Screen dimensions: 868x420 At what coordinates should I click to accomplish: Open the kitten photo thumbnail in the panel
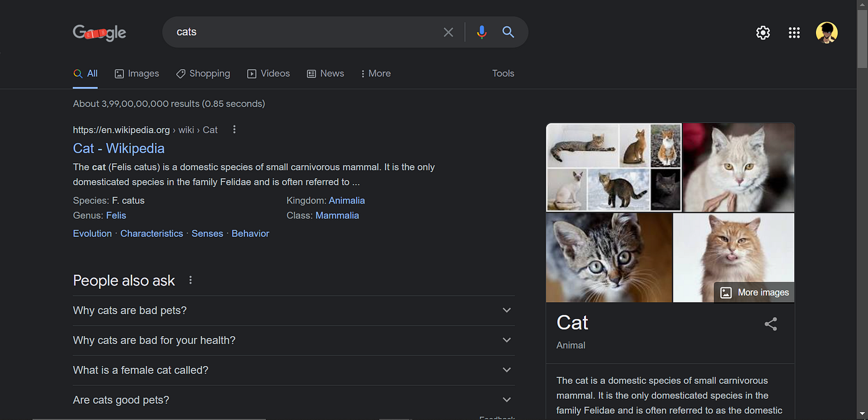point(609,257)
